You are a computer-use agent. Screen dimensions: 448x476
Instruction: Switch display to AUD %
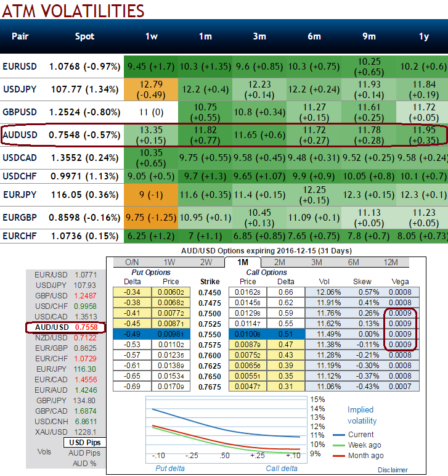(84, 464)
